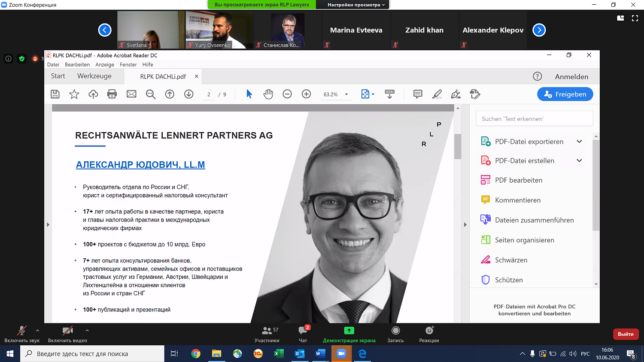The image size is (644, 362).
Task: Save the PDF with the floppy disk icon
Action: click(x=55, y=94)
